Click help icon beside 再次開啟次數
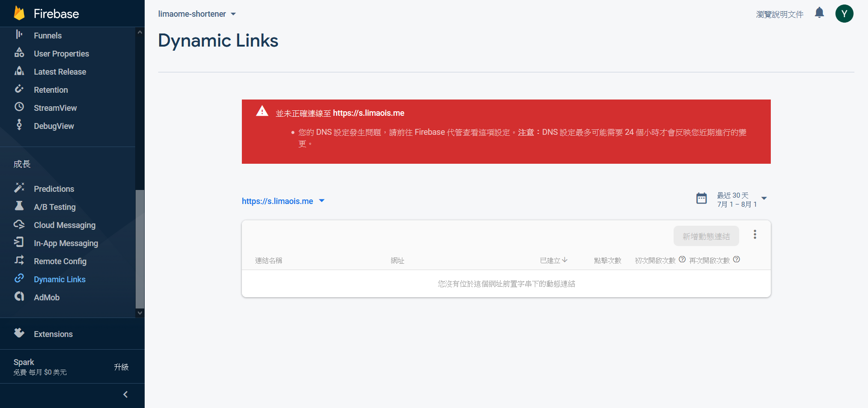 (x=736, y=259)
